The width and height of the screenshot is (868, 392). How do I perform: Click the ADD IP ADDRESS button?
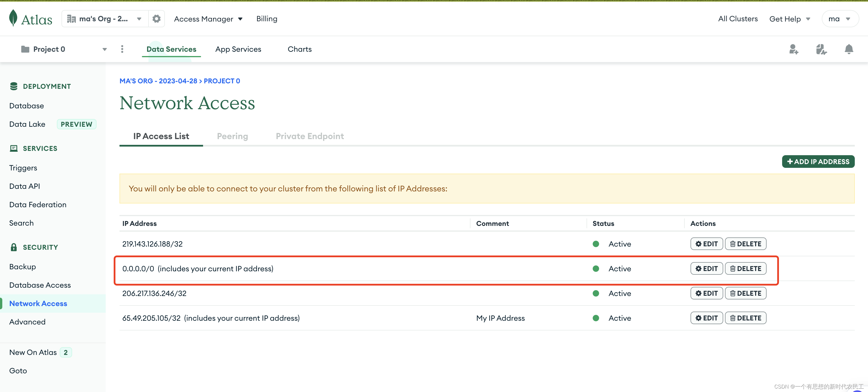(818, 161)
